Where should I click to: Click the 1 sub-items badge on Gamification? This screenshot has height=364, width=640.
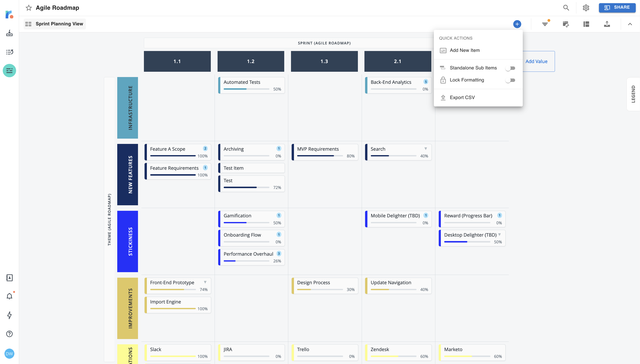279,215
